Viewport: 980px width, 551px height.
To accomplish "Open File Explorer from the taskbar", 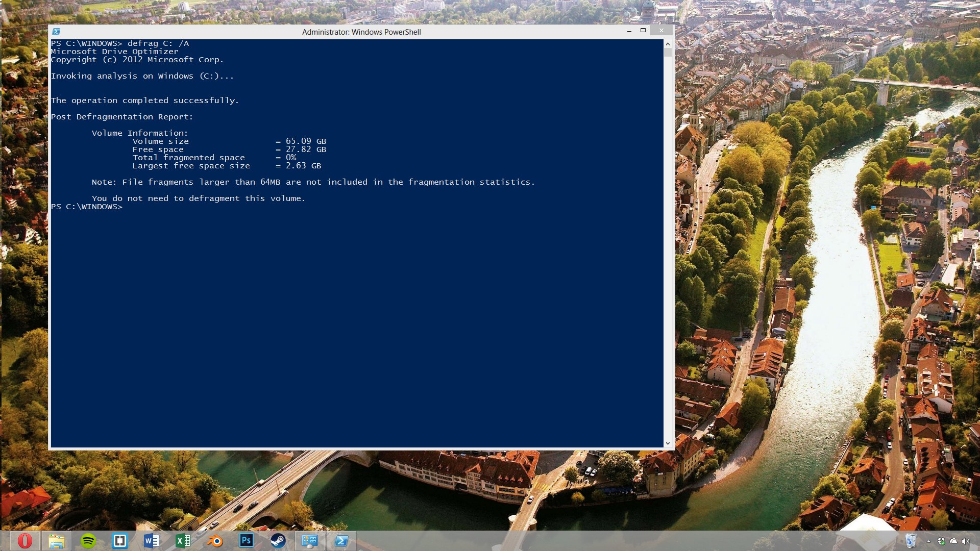I will point(56,541).
